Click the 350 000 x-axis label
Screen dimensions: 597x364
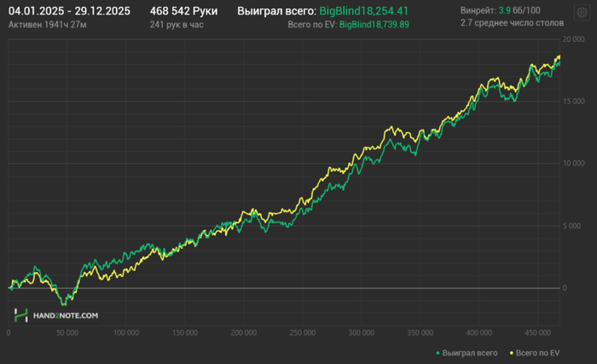[420, 332]
